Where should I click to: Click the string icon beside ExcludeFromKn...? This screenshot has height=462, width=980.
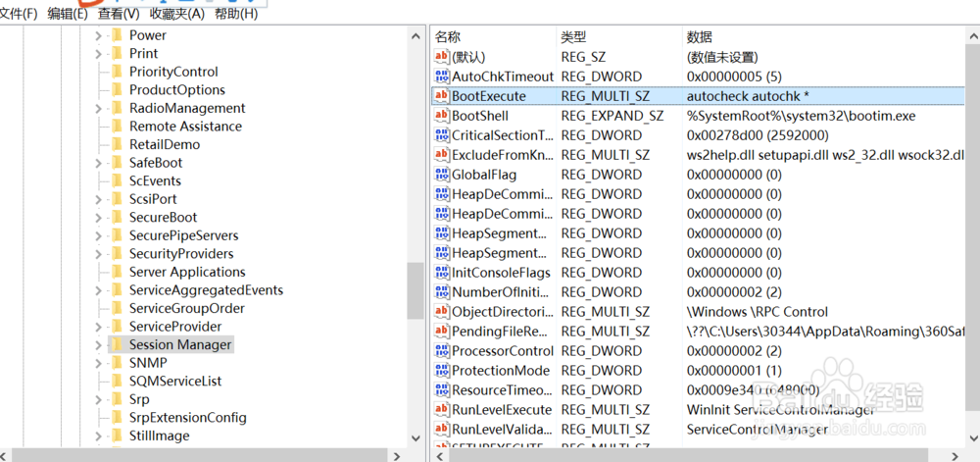pos(442,155)
